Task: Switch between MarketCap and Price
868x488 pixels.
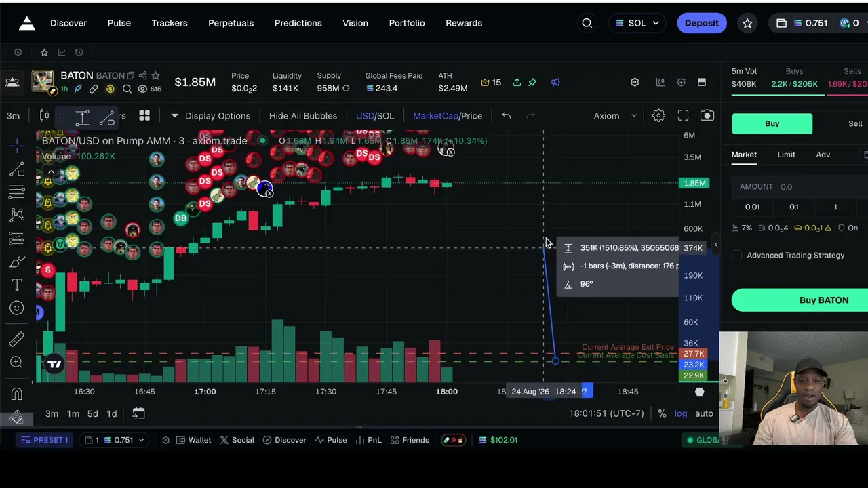Action: 448,115
